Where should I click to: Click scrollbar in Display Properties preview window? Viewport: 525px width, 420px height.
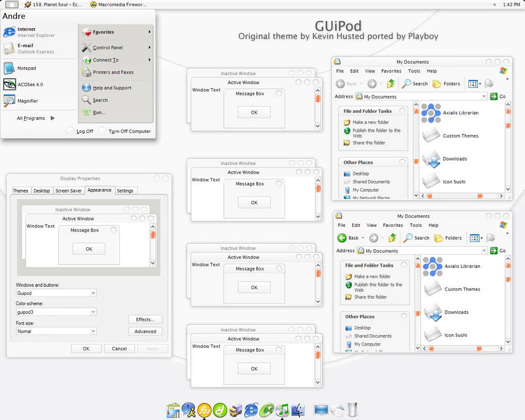tap(153, 245)
